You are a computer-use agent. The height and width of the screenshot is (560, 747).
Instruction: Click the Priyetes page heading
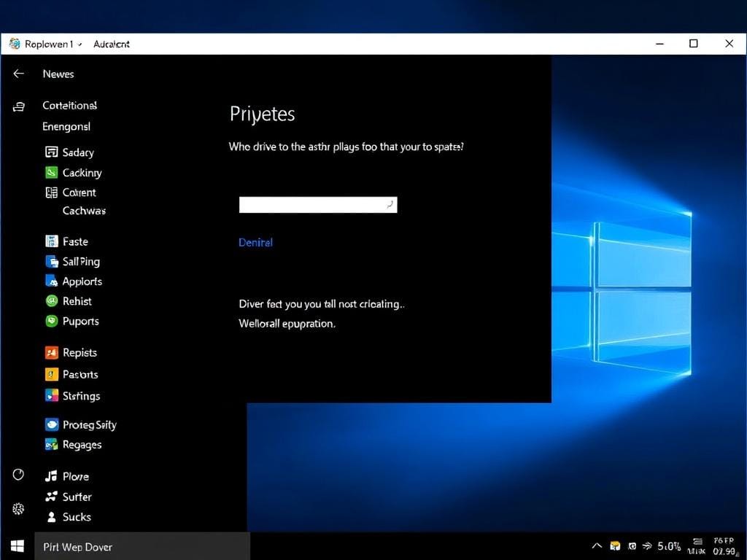262,114
